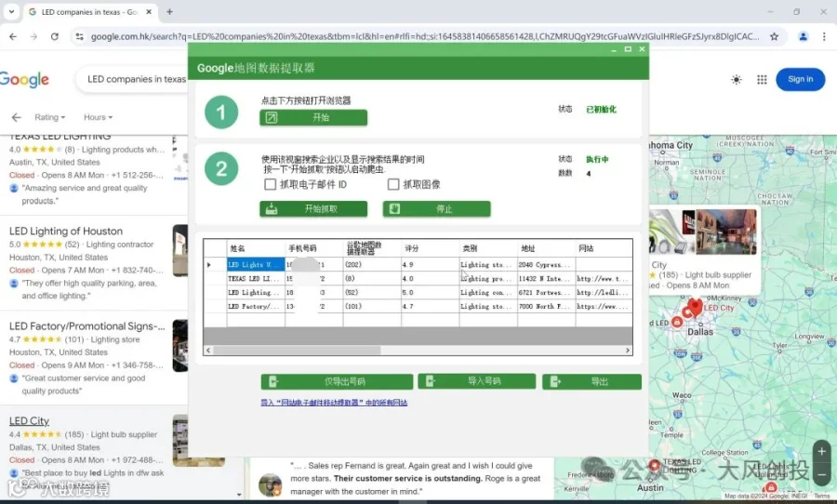
Task: Click the Google logo
Action: click(24, 80)
